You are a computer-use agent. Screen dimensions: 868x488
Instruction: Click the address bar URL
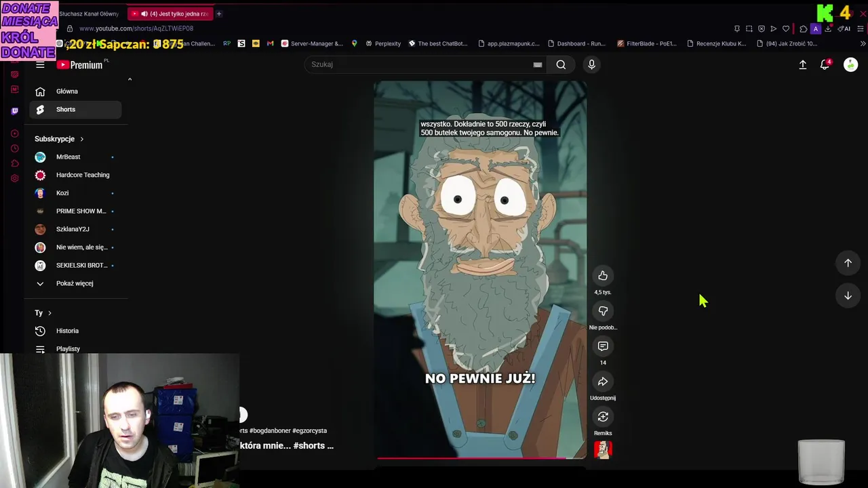(136, 28)
